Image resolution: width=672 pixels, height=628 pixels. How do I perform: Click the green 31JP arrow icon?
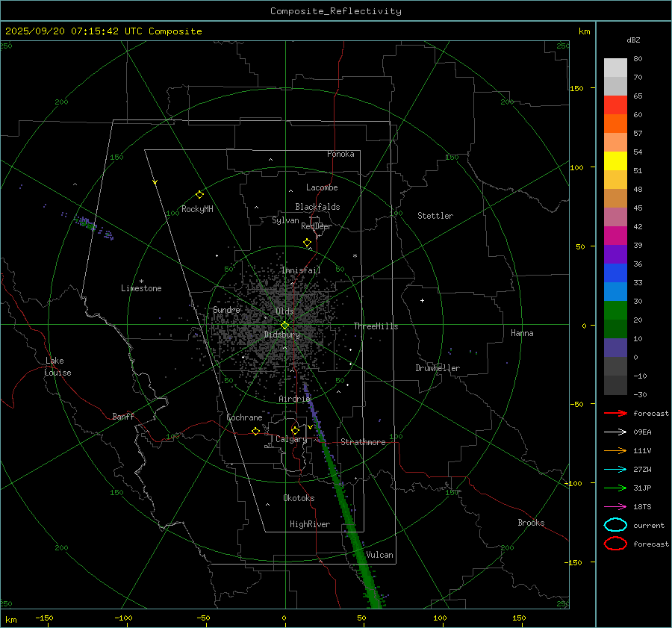click(615, 488)
